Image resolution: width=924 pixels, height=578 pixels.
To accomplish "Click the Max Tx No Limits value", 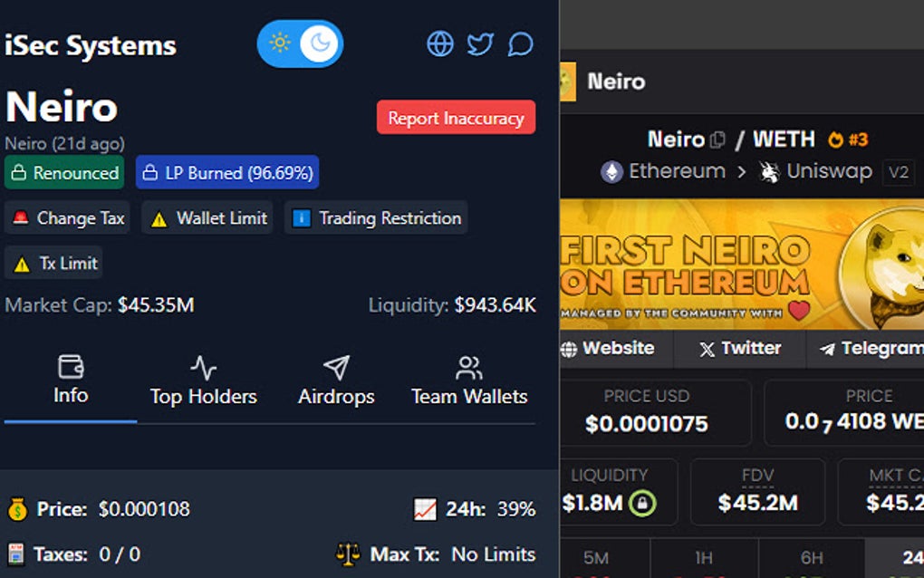I will coord(493,554).
